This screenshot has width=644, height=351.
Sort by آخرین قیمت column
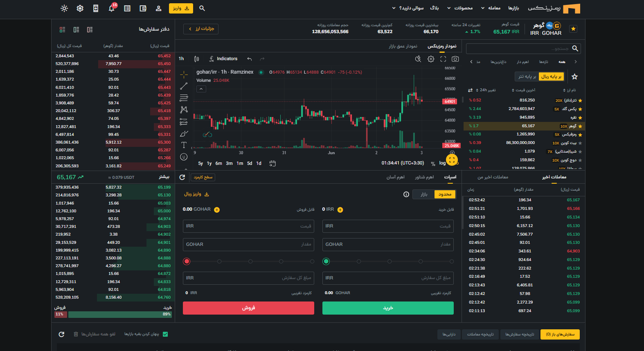point(524,90)
